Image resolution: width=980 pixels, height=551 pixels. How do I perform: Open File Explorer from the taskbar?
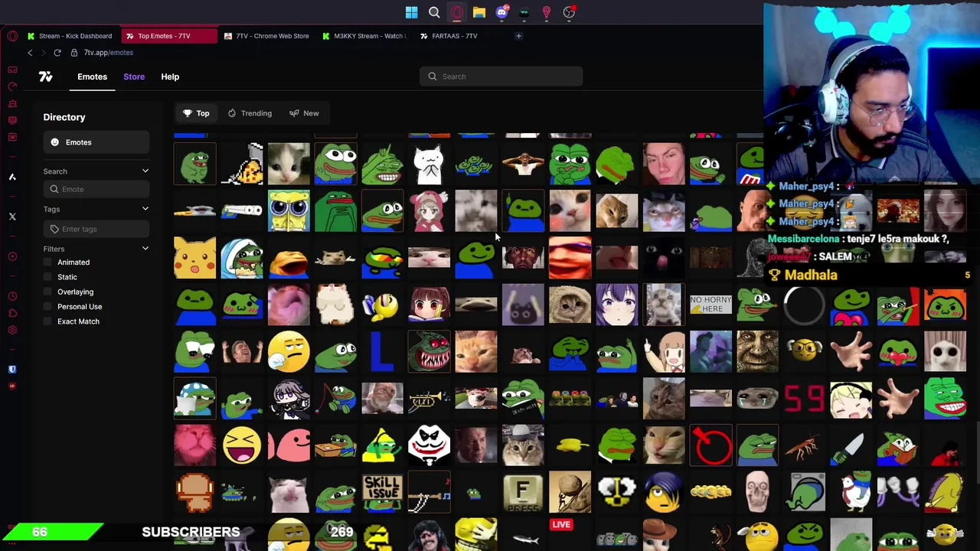pos(479,12)
